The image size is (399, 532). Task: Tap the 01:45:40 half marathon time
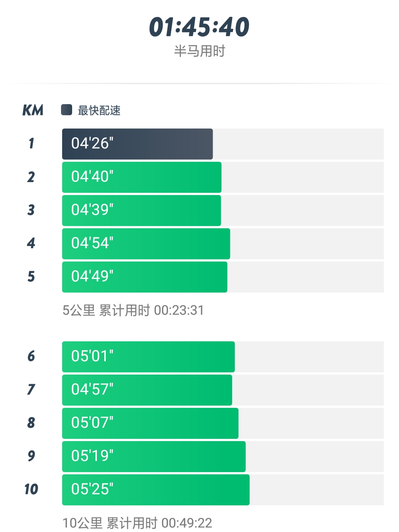pos(199,27)
